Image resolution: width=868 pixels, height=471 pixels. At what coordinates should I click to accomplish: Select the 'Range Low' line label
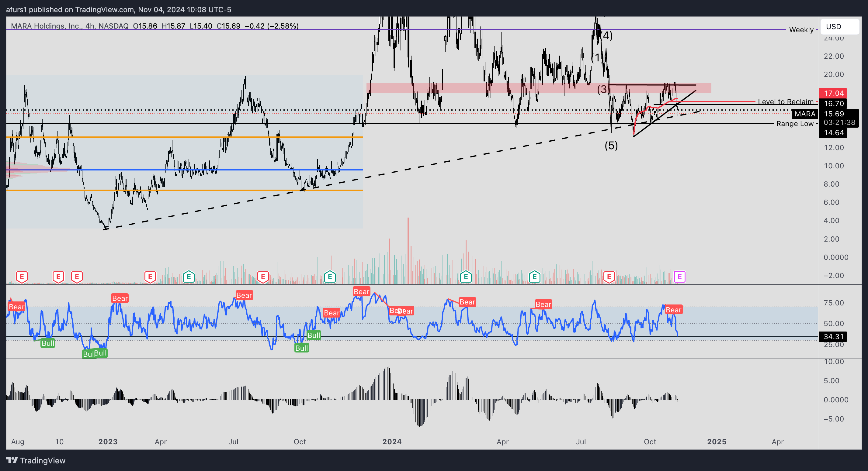click(x=795, y=124)
